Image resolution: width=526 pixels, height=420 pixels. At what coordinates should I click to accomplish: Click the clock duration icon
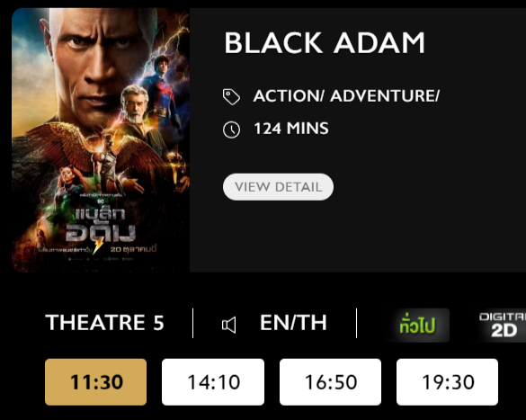pos(231,130)
